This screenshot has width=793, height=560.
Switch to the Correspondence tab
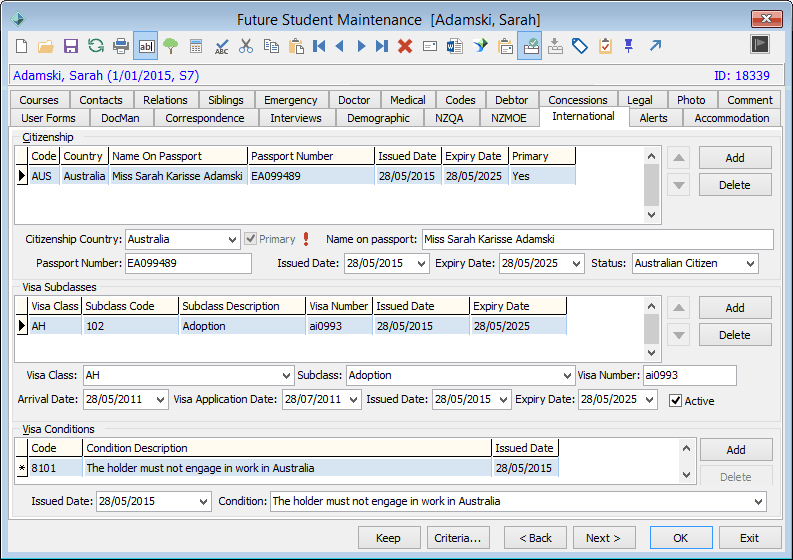coord(204,118)
